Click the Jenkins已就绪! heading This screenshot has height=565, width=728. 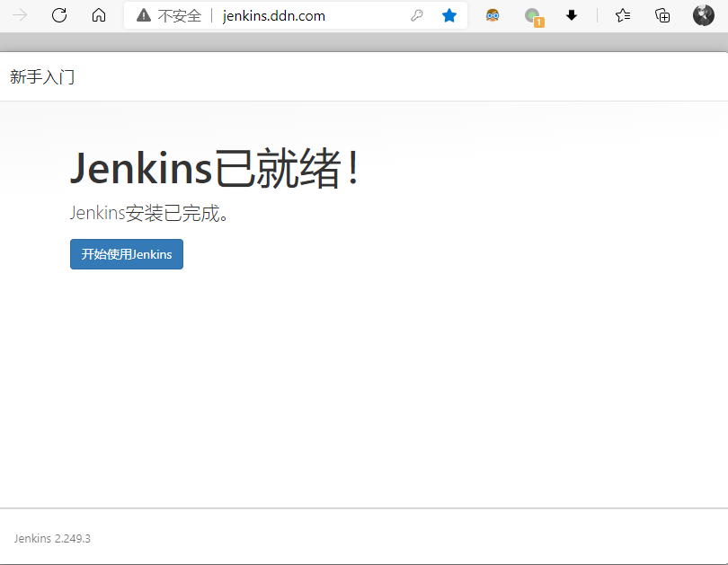(215, 168)
